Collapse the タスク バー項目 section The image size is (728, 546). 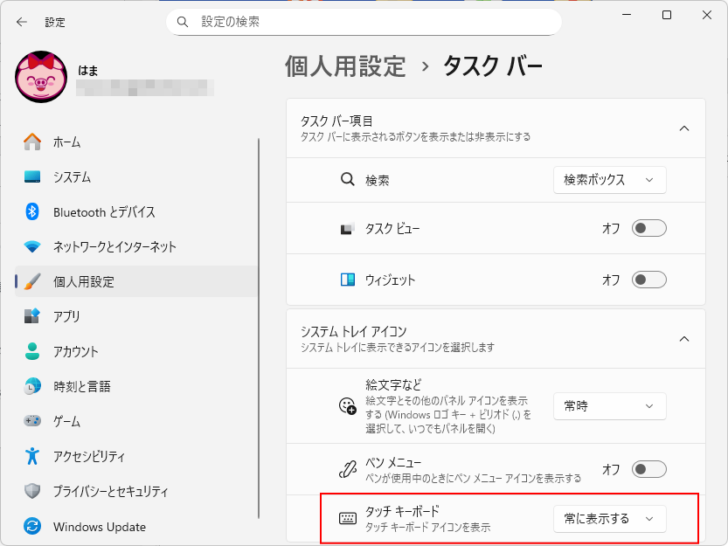pyautogui.click(x=684, y=128)
